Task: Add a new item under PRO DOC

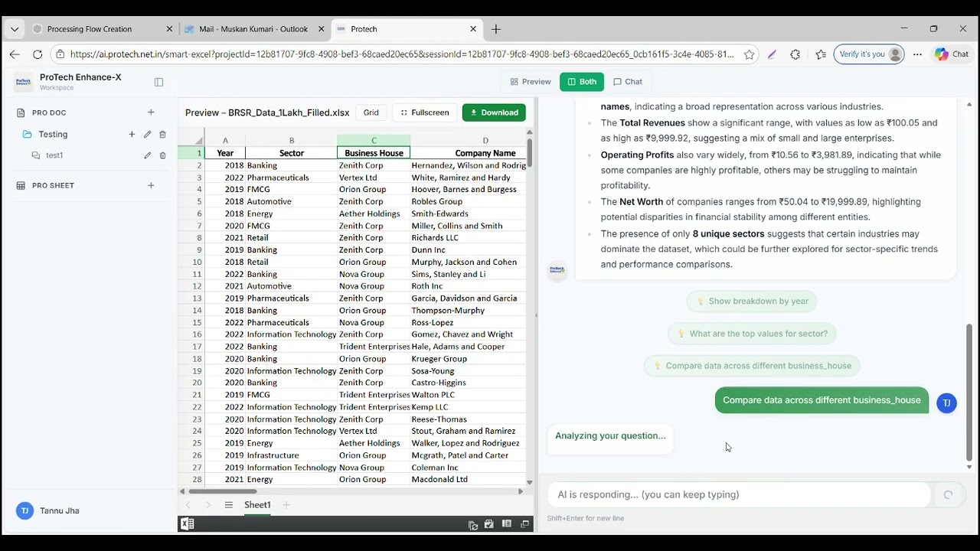Action: (151, 112)
